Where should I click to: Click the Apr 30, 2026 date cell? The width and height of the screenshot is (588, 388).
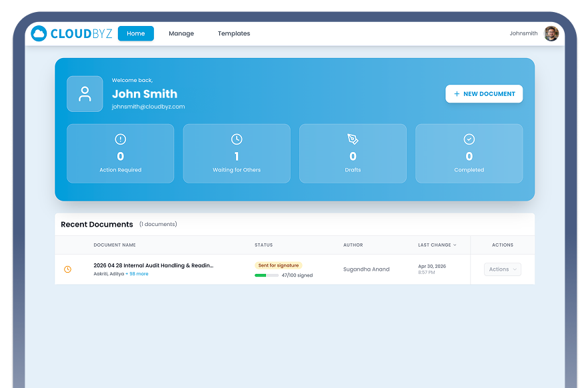coord(432,266)
